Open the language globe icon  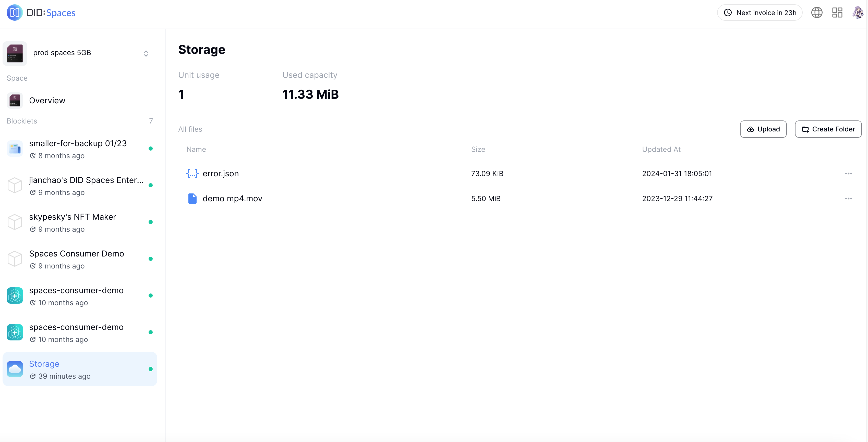click(x=816, y=13)
